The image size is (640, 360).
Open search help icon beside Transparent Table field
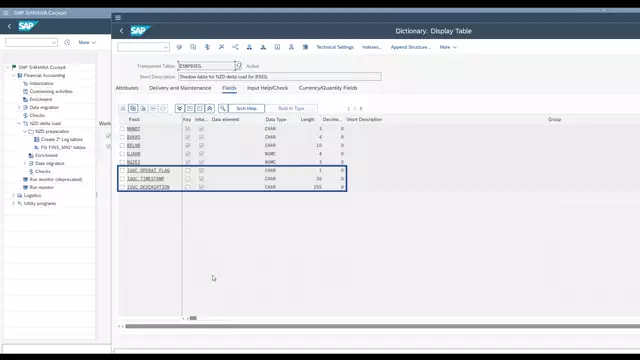[x=239, y=65]
